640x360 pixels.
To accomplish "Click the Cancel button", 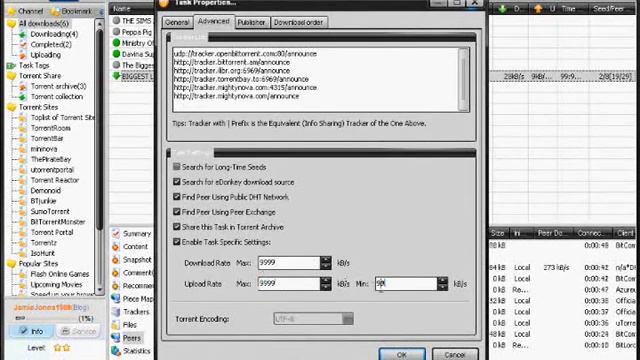I will coord(455,354).
